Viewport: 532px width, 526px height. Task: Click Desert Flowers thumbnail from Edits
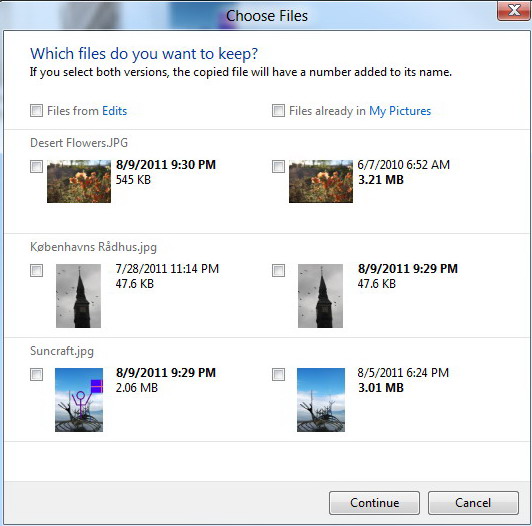pyautogui.click(x=79, y=182)
